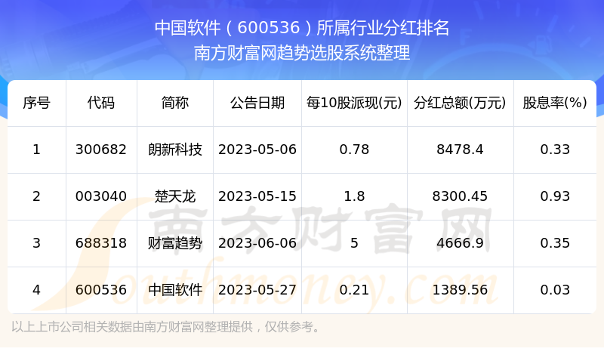The width and height of the screenshot is (604, 364).
Task: Select the 8300.45 dividend total cell
Action: pyautogui.click(x=460, y=196)
